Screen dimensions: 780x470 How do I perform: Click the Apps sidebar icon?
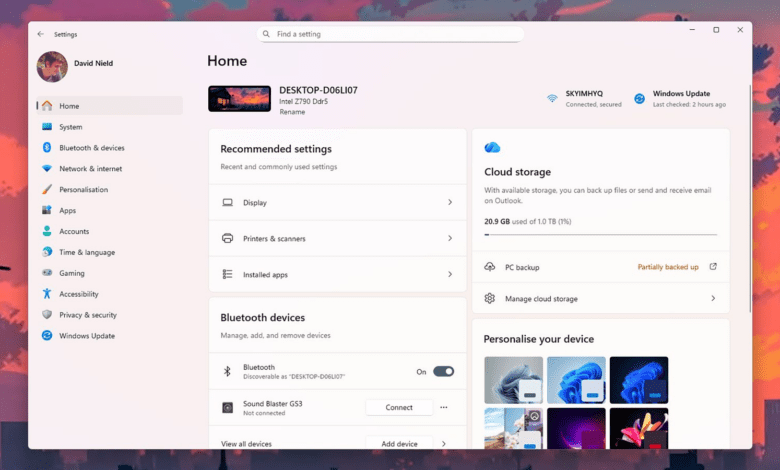(x=47, y=210)
